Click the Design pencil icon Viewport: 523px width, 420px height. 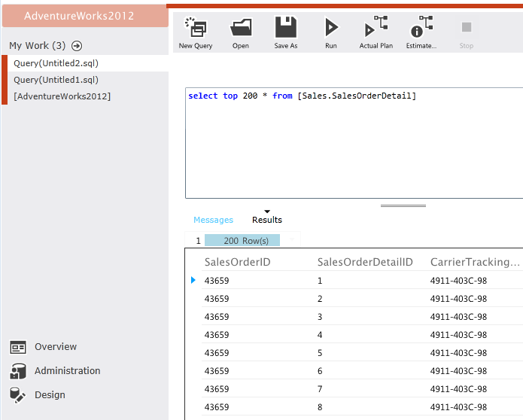point(17,395)
